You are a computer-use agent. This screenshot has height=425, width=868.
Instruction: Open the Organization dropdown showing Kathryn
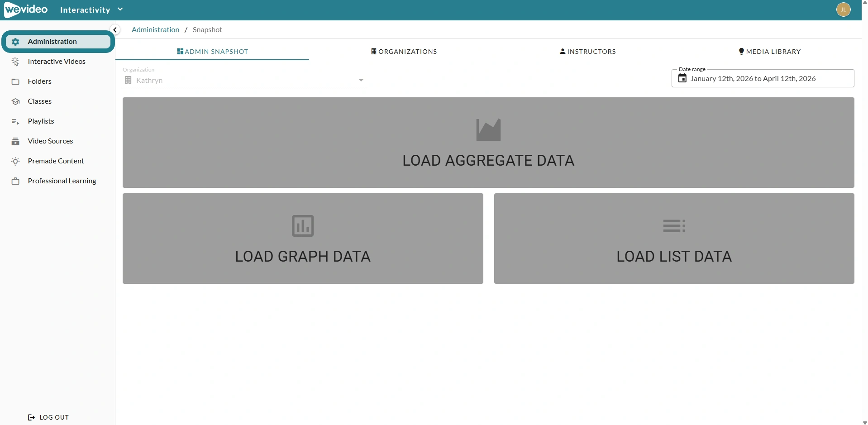(x=244, y=81)
